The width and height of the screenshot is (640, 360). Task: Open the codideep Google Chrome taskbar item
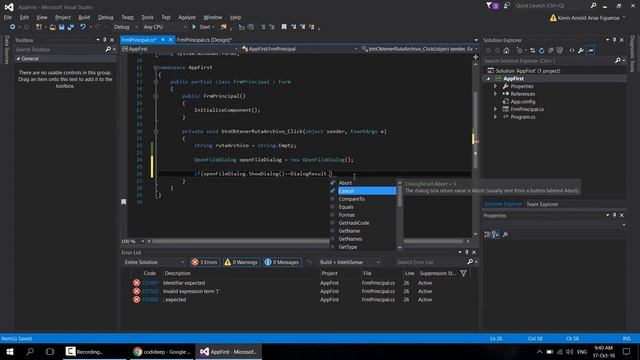point(162,351)
